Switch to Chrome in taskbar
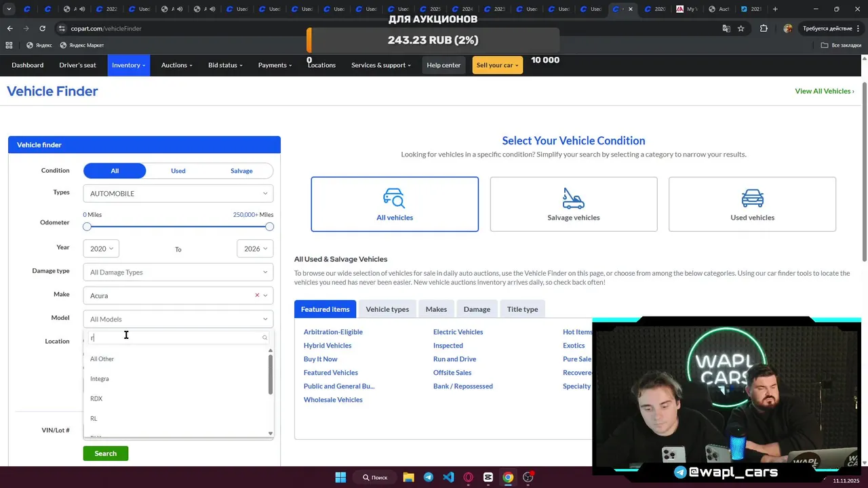The image size is (868, 488). tap(508, 477)
